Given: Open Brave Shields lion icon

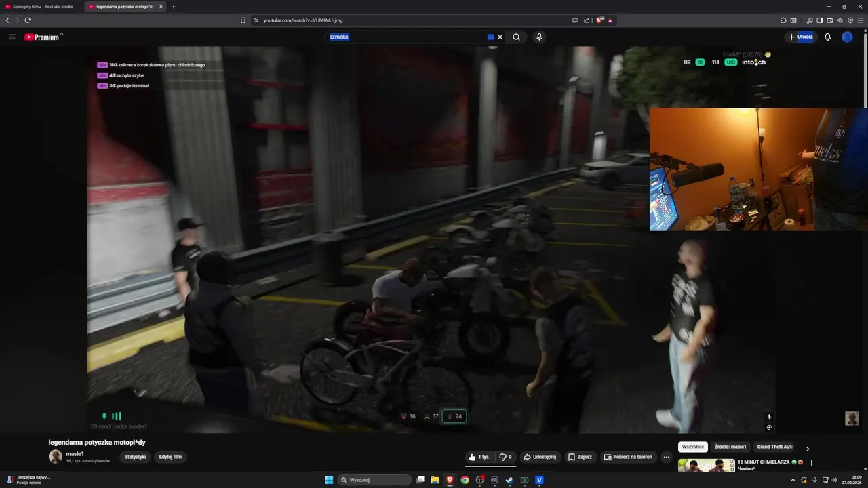Looking at the screenshot, I should tap(599, 20).
